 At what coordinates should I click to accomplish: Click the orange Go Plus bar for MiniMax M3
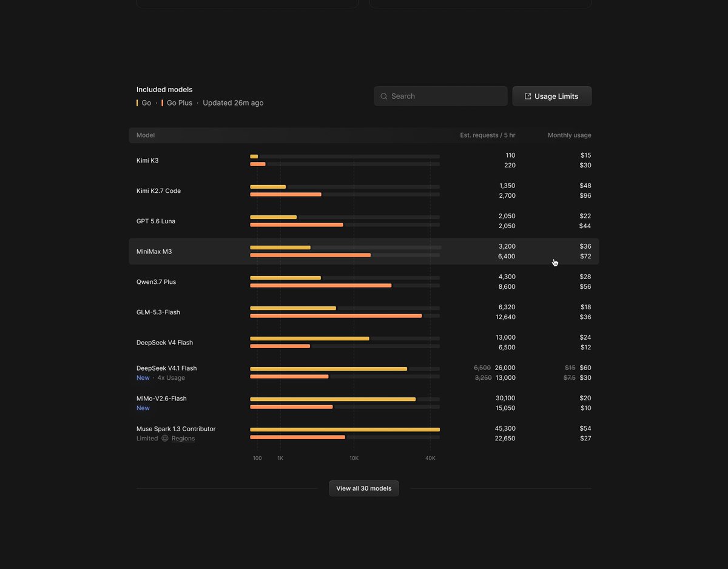[x=311, y=255]
